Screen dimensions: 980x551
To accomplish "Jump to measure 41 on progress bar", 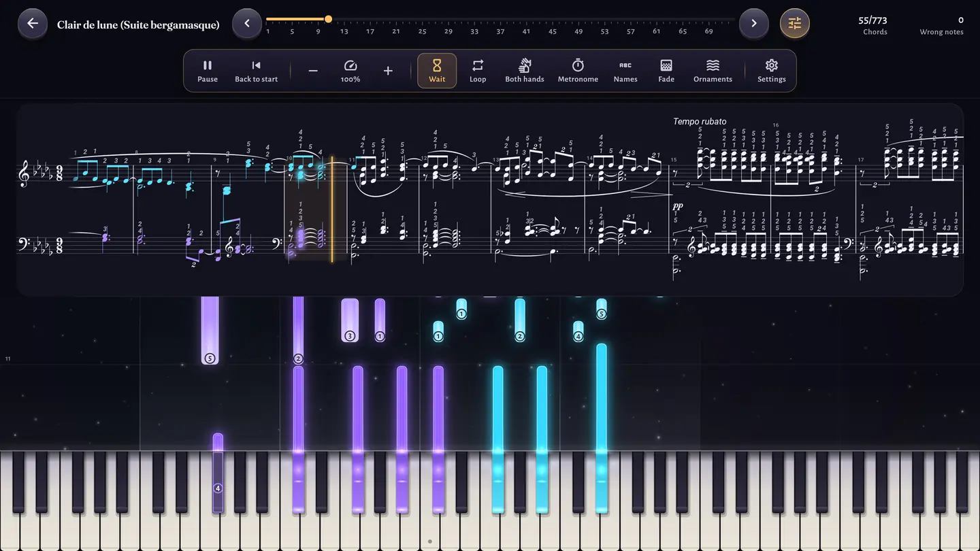I will (x=527, y=32).
